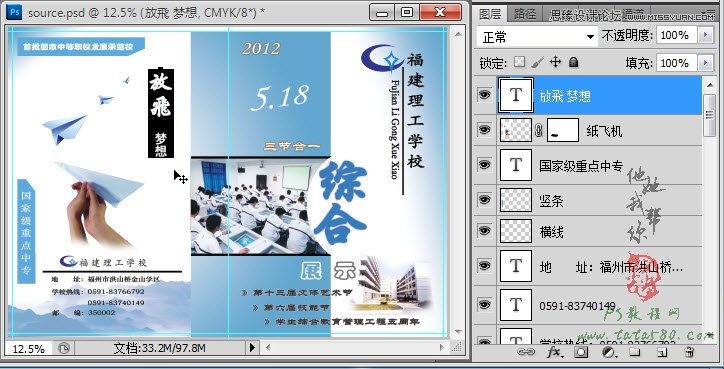Enable lock image pixels brush icon
724x369 pixels.
pyautogui.click(x=537, y=62)
